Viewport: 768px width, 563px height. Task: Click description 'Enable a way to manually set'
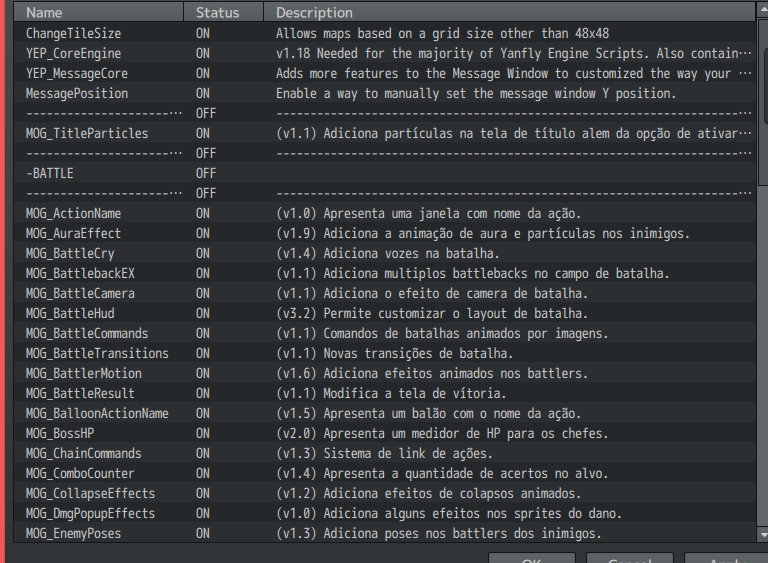pyautogui.click(x=476, y=94)
